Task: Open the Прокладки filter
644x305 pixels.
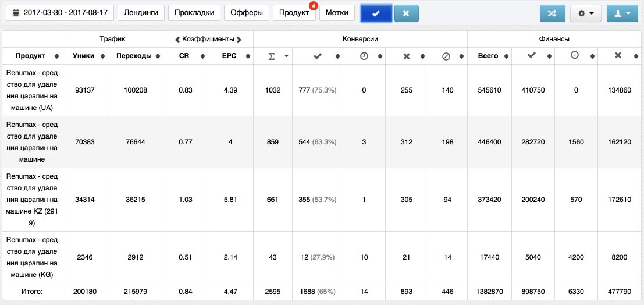Action: click(194, 13)
